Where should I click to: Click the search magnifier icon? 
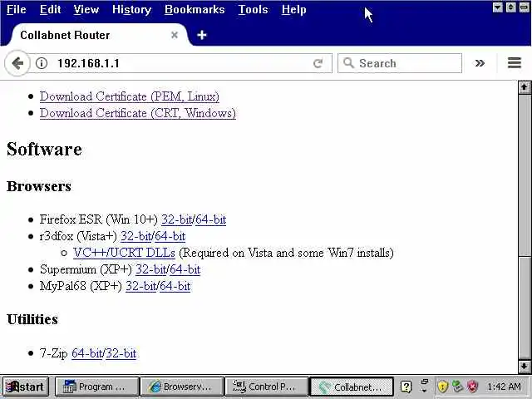(348, 63)
